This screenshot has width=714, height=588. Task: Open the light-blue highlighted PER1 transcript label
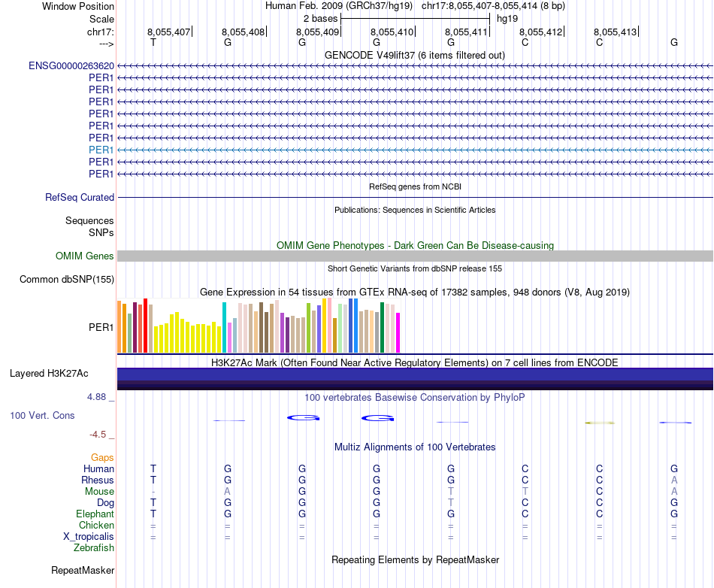pyautogui.click(x=101, y=150)
